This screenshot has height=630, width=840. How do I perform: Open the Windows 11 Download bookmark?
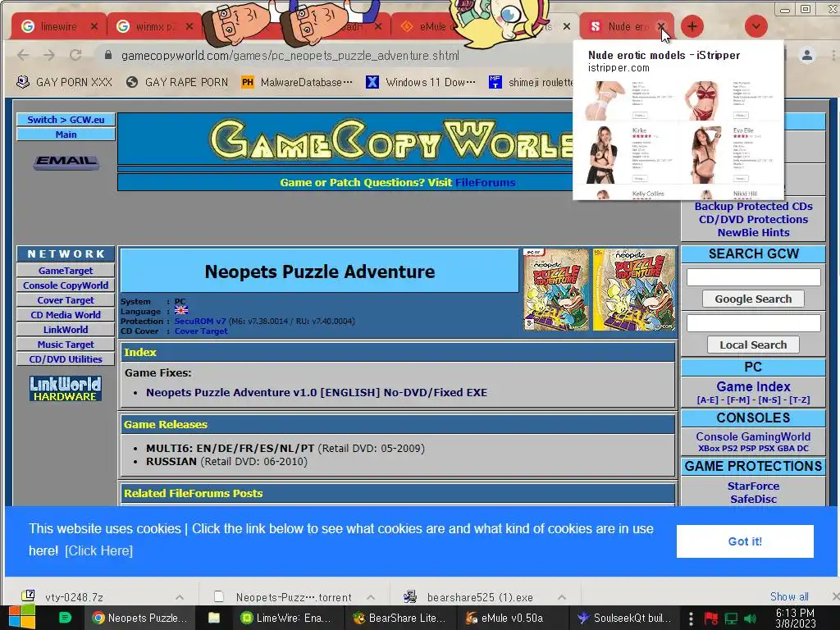[x=421, y=82]
